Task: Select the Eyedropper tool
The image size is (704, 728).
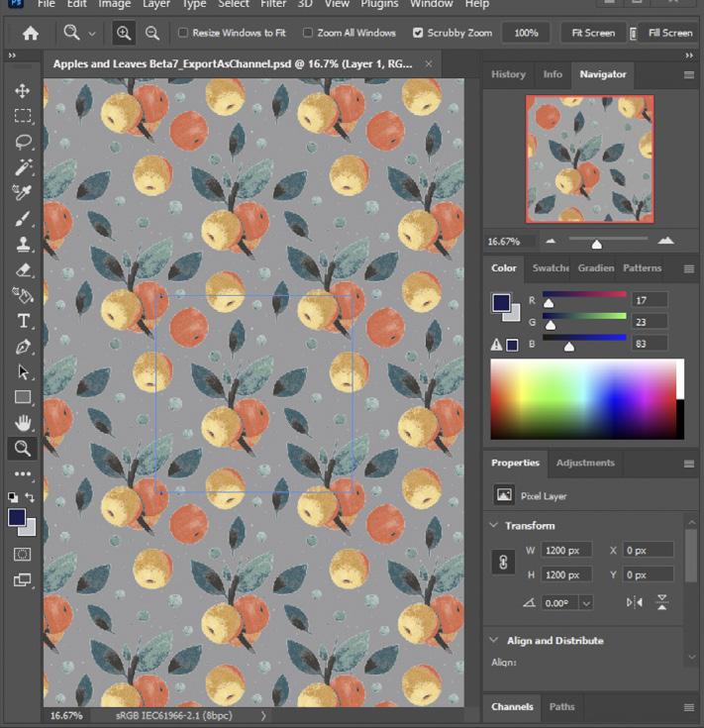Action: 23,192
